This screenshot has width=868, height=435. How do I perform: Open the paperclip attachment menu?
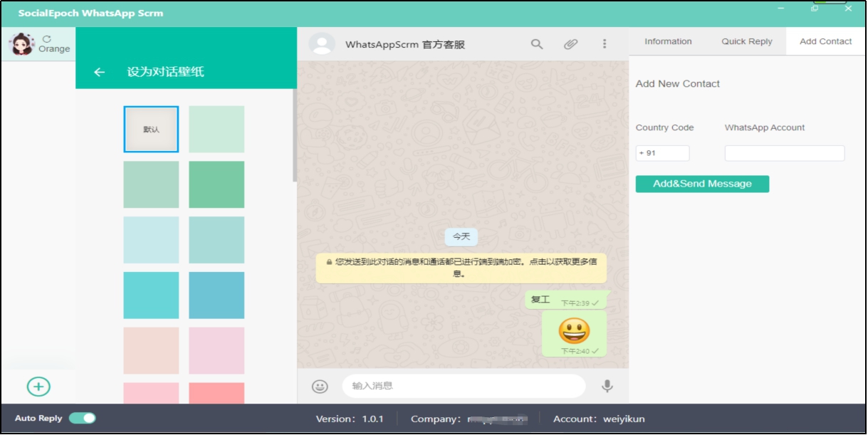[570, 44]
